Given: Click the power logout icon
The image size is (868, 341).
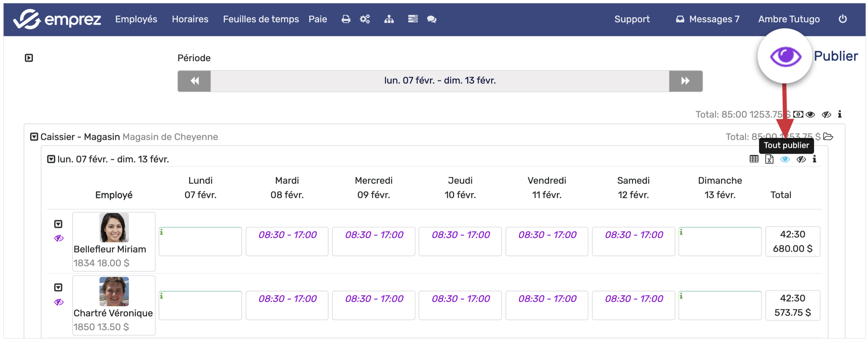Looking at the screenshot, I should [x=842, y=19].
